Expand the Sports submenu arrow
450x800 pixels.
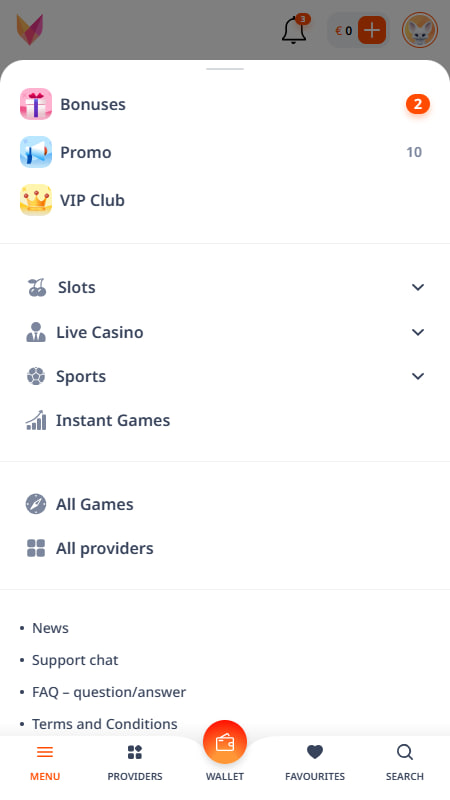[x=418, y=377]
